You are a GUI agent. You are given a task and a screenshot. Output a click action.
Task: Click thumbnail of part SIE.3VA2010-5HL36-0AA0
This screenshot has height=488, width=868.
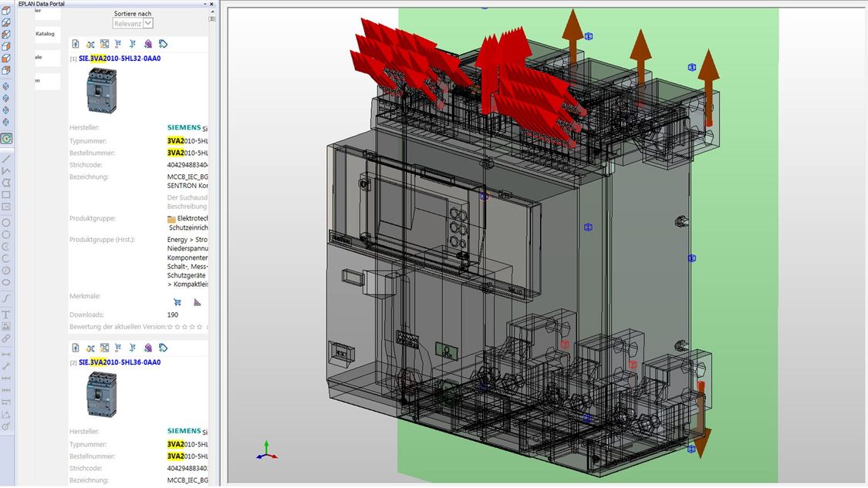point(102,394)
